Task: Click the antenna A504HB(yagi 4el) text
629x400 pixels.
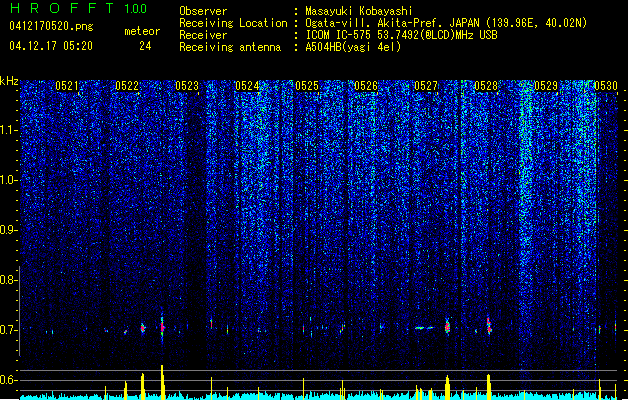Action: coord(353,47)
